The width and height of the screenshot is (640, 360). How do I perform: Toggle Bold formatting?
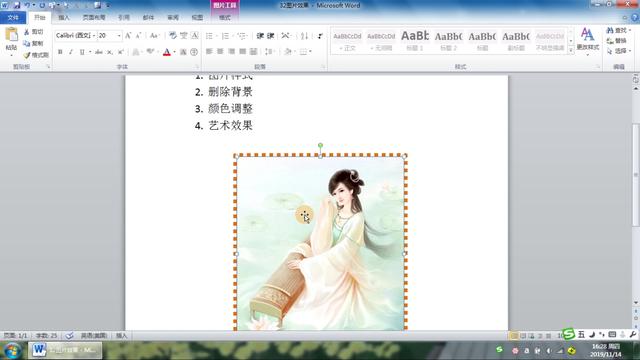[x=60, y=52]
